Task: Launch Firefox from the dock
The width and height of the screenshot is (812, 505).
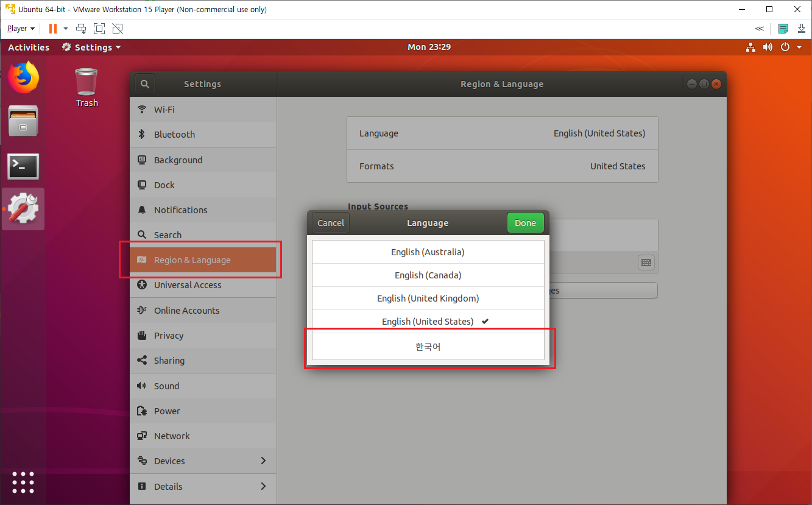Action: coord(23,77)
